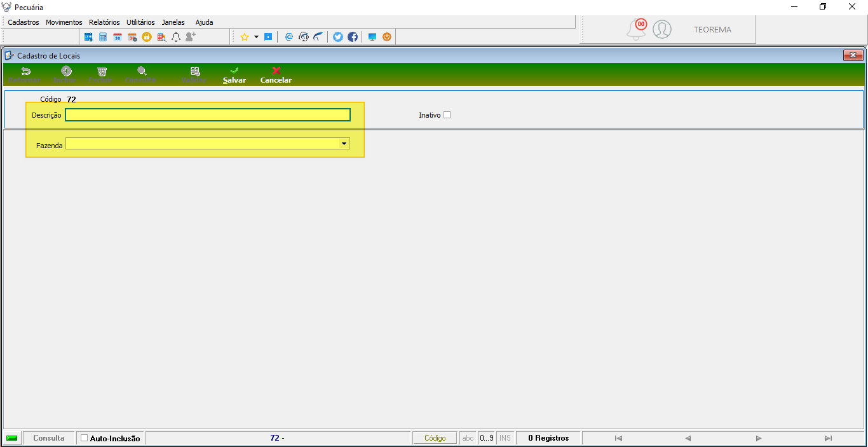
Task: Click the Cancelar button
Action: click(276, 75)
